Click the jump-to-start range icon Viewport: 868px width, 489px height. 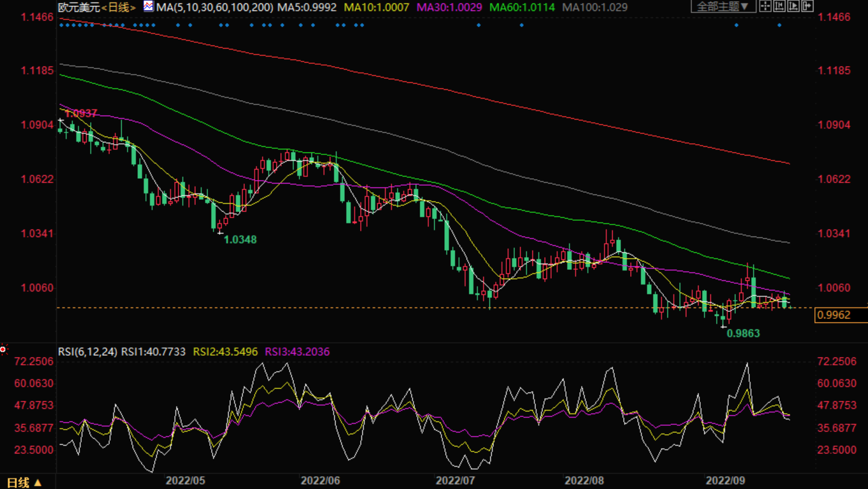point(779,6)
